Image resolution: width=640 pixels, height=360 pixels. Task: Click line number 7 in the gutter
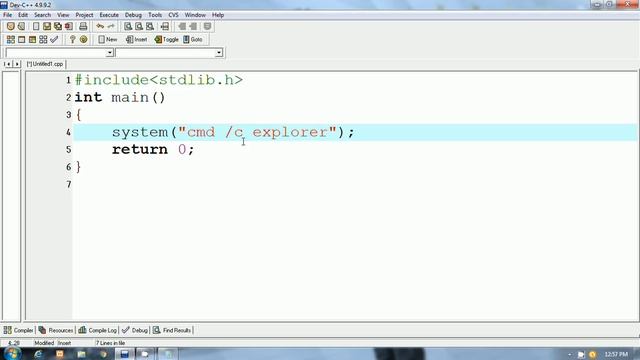click(x=69, y=184)
